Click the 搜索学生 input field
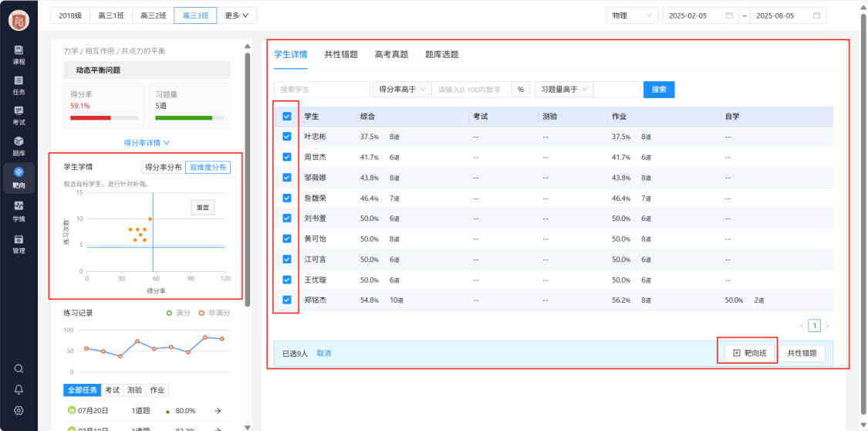This screenshot has width=868, height=431. [x=322, y=89]
